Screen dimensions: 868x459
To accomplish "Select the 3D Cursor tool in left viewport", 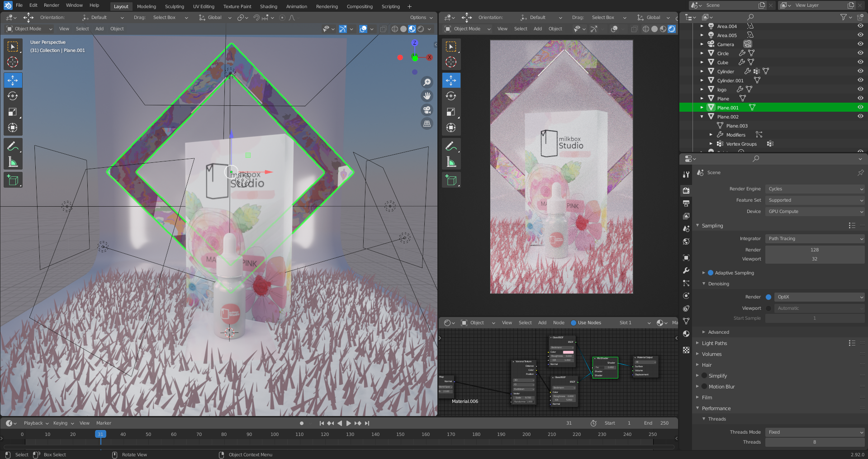I will click(x=13, y=62).
